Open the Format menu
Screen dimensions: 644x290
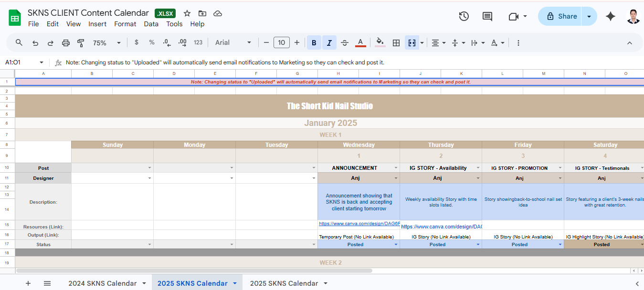pos(125,24)
